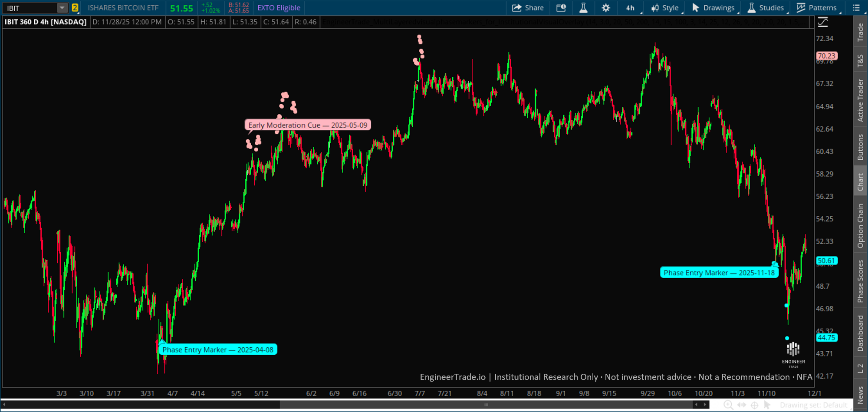Screen dimensions: 868x412
Task: Switch to the Active Trader sidebar tab
Action: pos(861,97)
